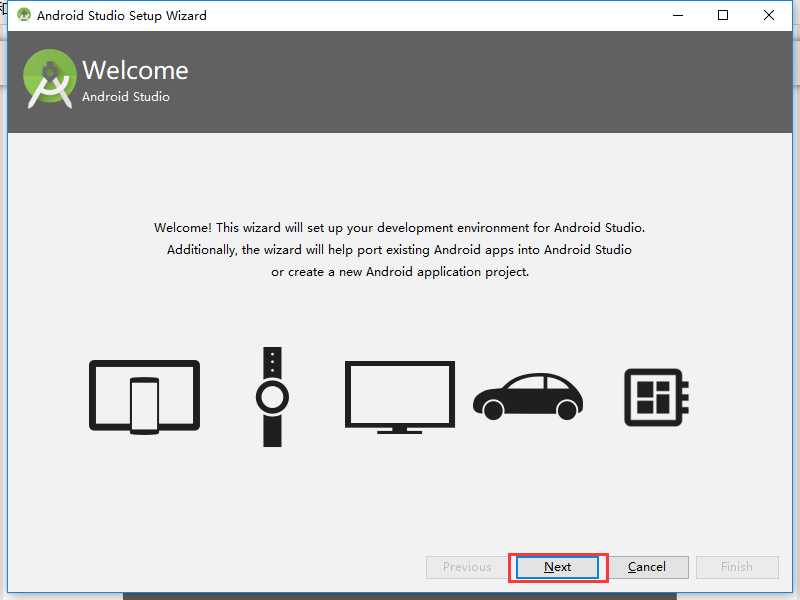Click the phone and tablet device icon
This screenshot has width=800, height=600.
click(x=144, y=397)
